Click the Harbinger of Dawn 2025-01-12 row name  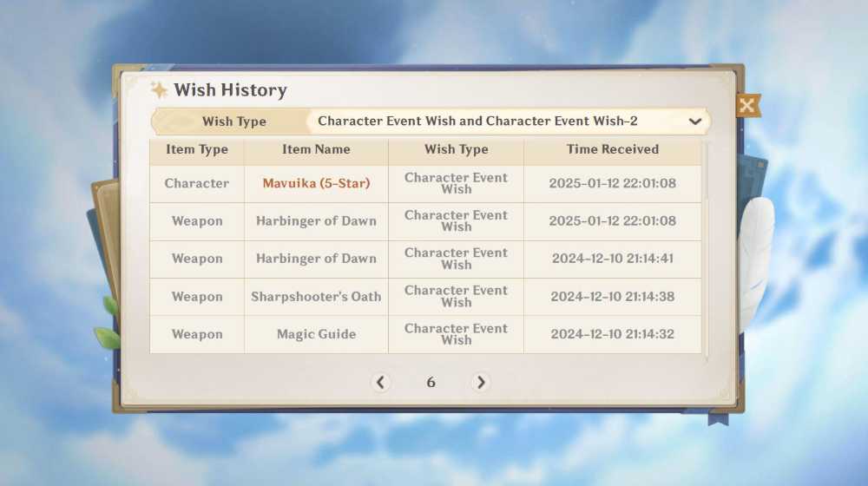click(x=316, y=220)
